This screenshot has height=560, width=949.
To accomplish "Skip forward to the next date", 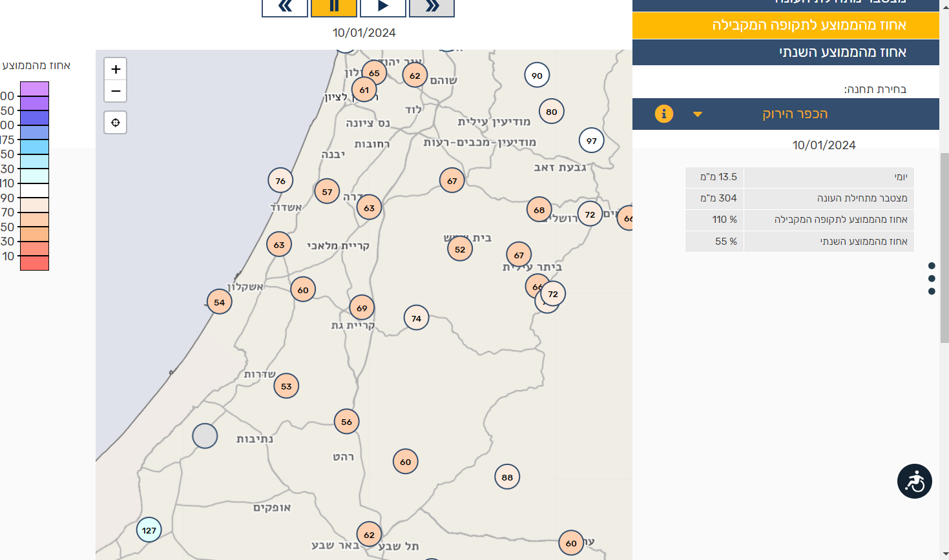I will [x=432, y=7].
